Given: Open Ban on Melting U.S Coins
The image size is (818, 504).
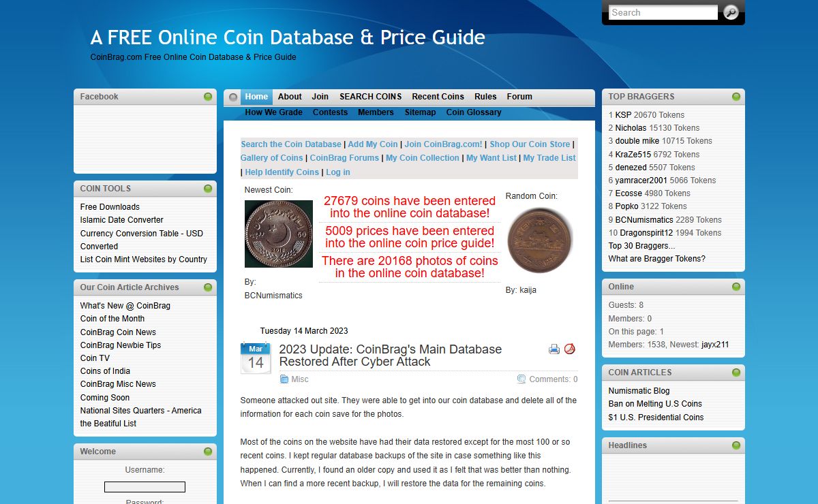Looking at the screenshot, I should (x=655, y=404).
